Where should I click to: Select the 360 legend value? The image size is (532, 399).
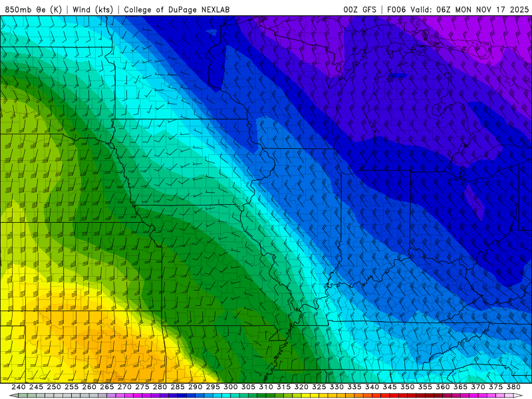[x=442, y=387]
